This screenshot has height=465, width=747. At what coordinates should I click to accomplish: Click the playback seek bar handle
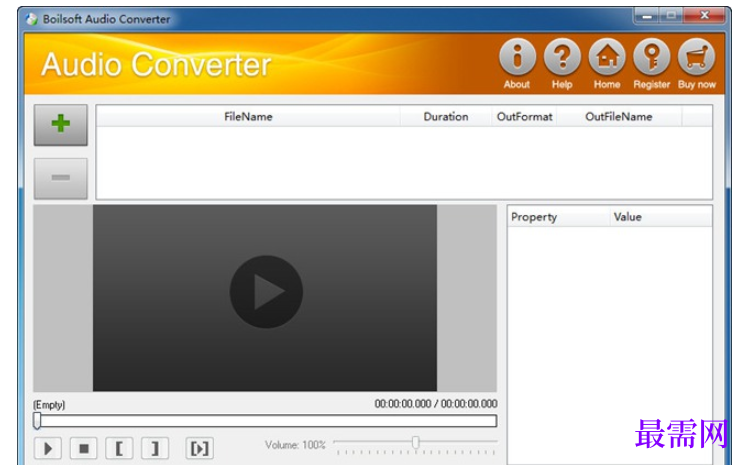[x=37, y=421]
